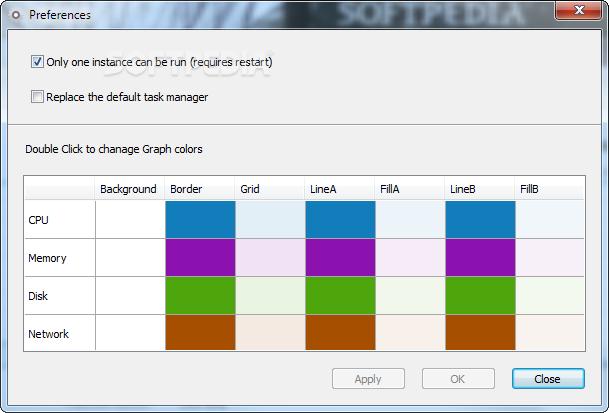Viewport: 609px width, 413px height.
Task: Select the CPU FillB color swatch
Action: (550, 220)
